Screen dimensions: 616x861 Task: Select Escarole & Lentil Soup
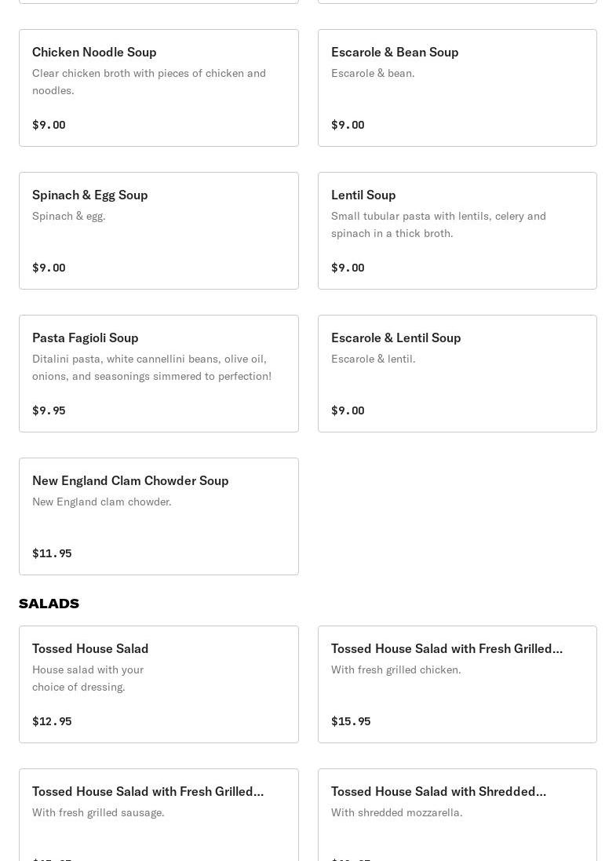[x=396, y=337]
